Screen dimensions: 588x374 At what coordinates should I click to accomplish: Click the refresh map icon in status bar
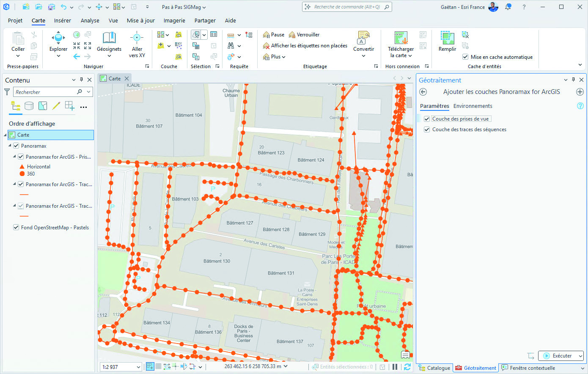(407, 367)
